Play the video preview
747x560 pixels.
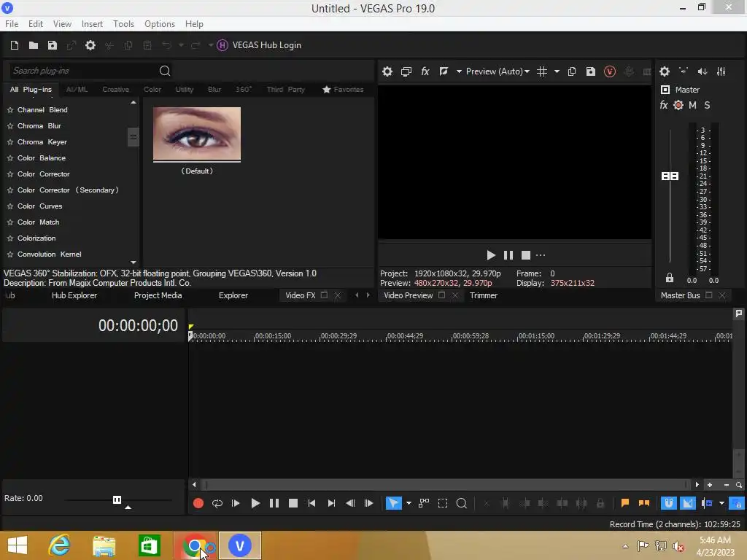tap(491, 255)
